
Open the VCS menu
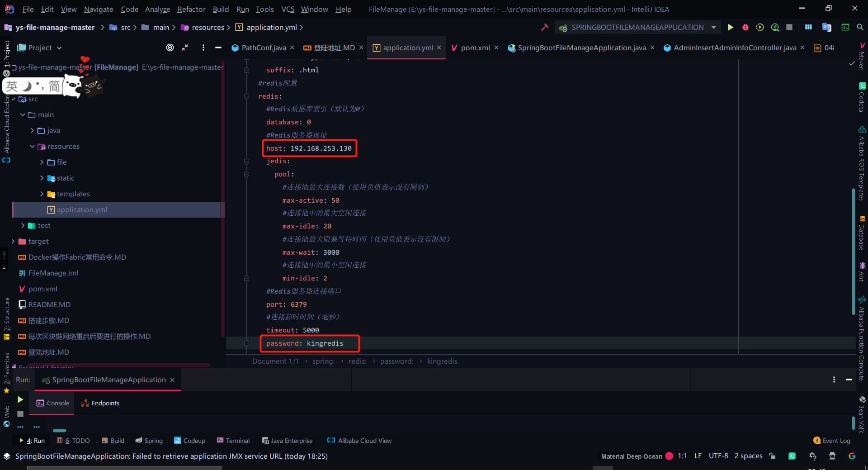tap(288, 9)
